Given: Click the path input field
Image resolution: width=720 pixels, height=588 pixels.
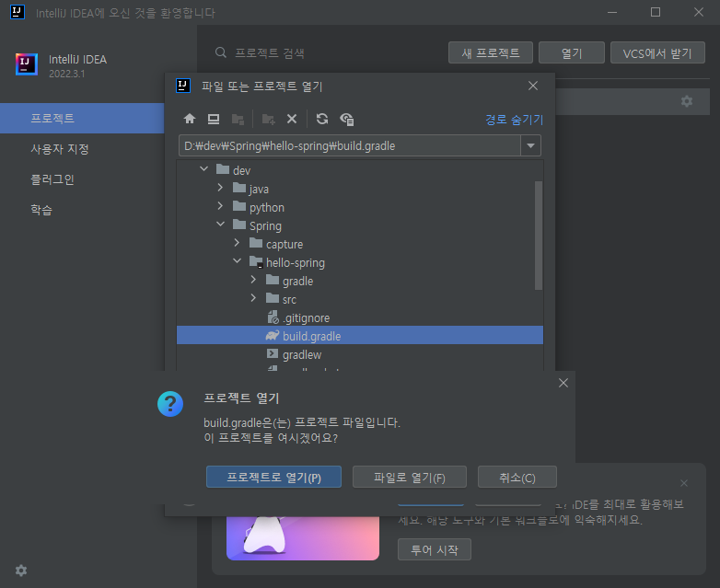Looking at the screenshot, I should coord(350,146).
